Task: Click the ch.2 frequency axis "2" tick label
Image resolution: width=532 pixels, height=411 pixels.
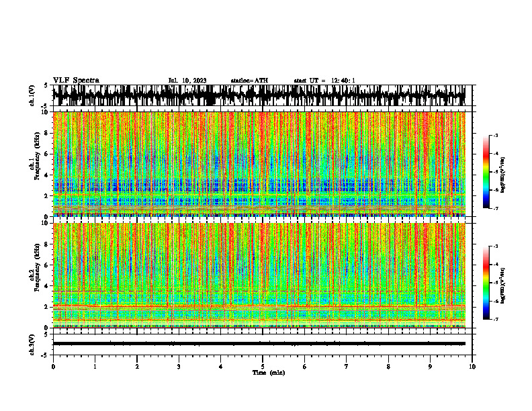Action: tap(47, 307)
